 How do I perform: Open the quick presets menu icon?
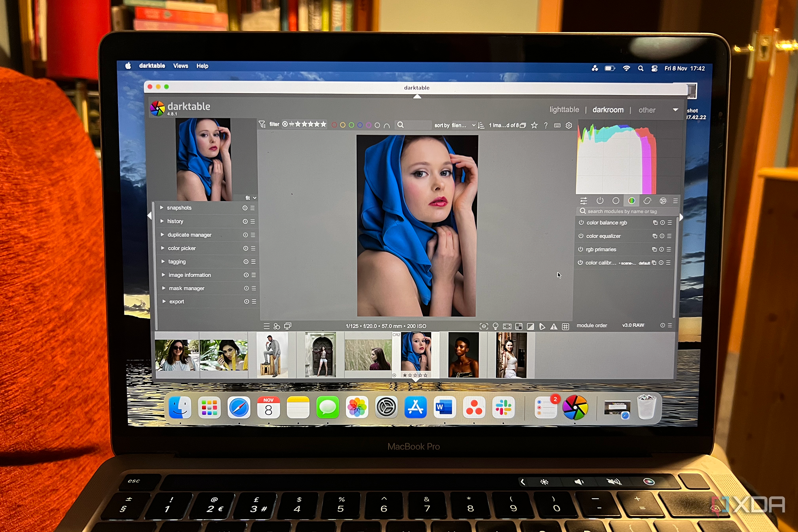tap(266, 326)
